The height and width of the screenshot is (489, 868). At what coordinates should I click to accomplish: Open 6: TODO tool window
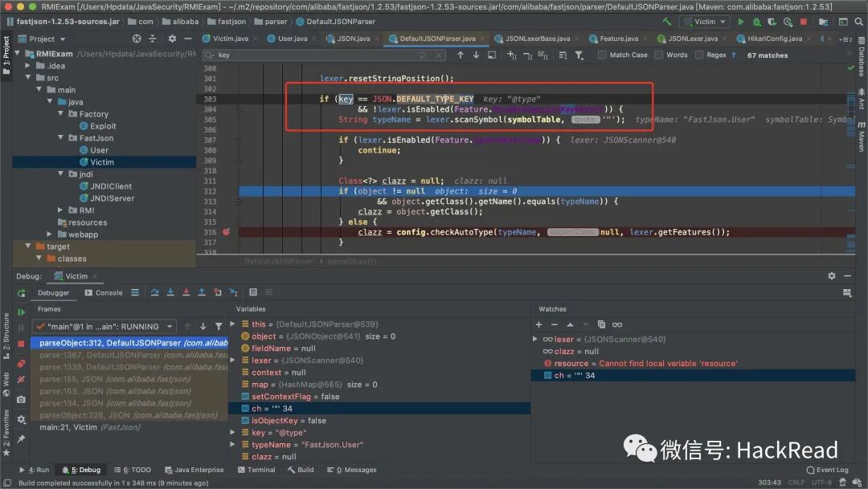click(133, 471)
